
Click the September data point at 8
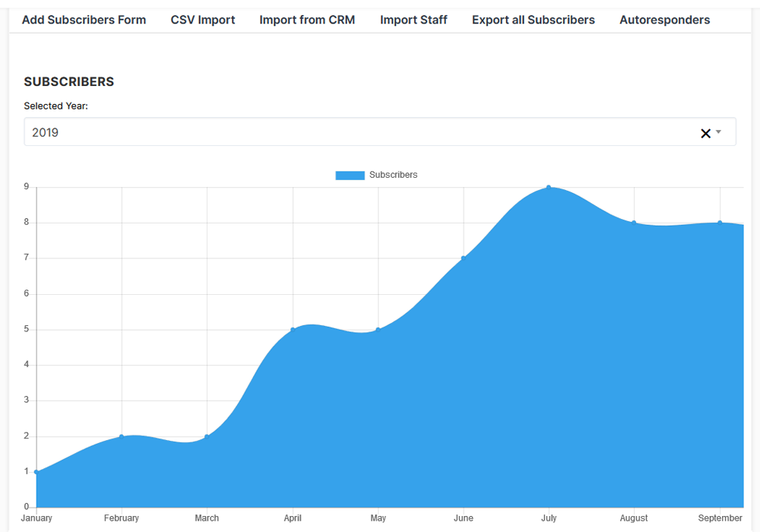720,223
